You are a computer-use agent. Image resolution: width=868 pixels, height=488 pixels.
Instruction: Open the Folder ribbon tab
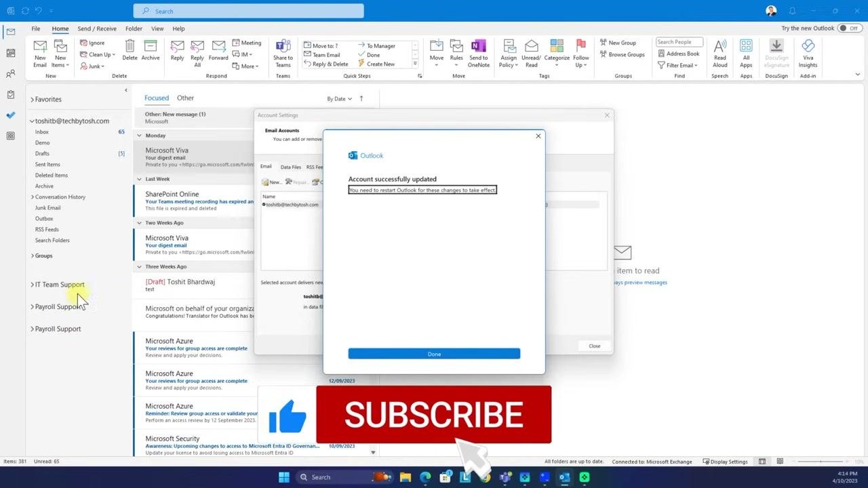(x=134, y=28)
